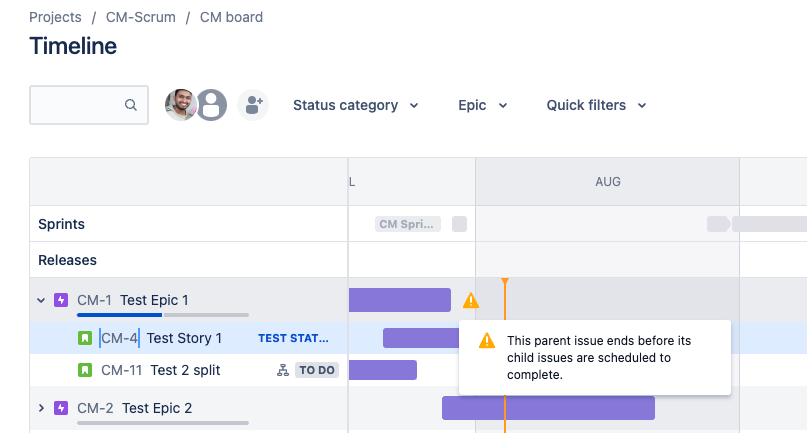Click the orange warning icon beside Epic 1 bar

[x=471, y=300]
